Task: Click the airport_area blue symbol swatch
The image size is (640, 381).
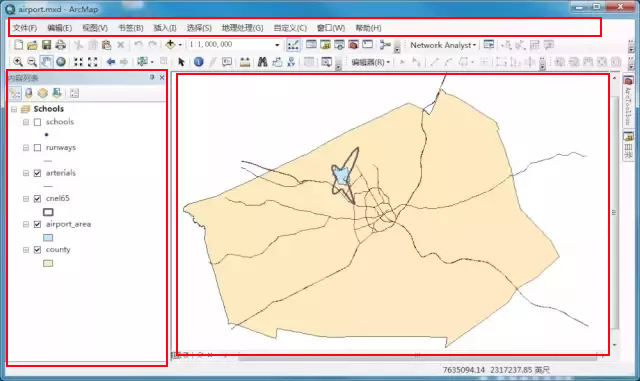Action: click(48, 238)
